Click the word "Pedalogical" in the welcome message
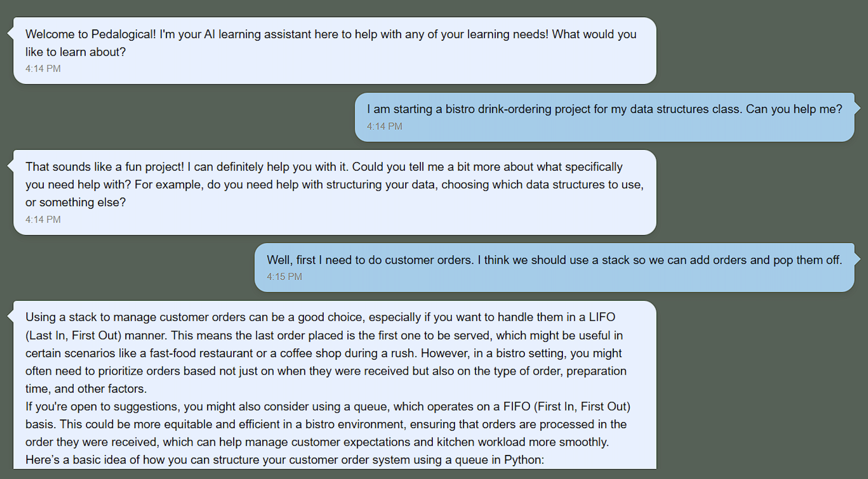Viewport: 868px width, 479px height. [x=123, y=34]
